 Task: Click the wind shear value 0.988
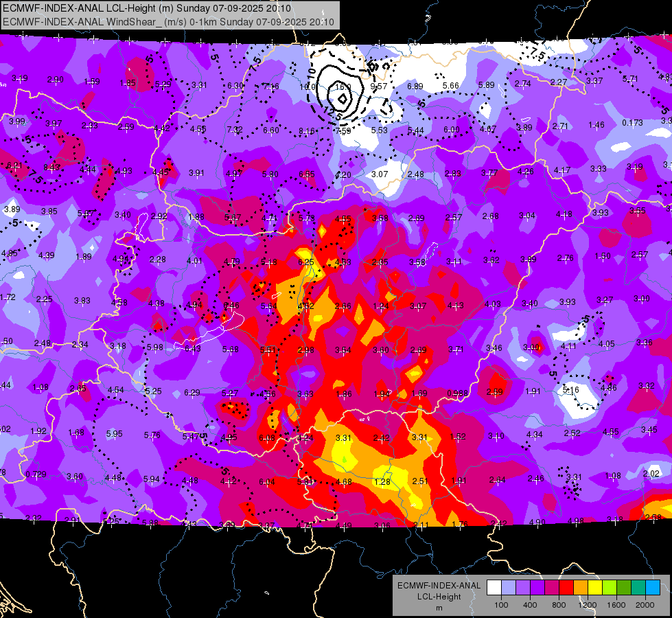[458, 393]
